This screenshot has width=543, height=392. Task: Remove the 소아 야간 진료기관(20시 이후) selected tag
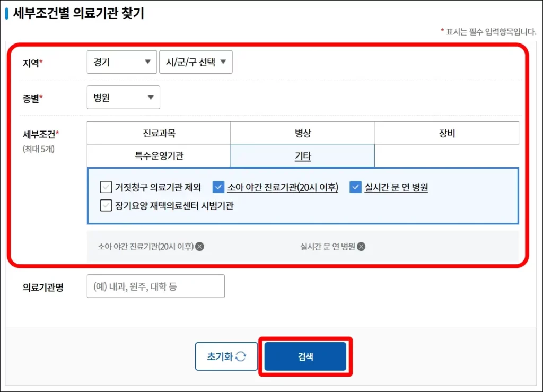pos(200,247)
